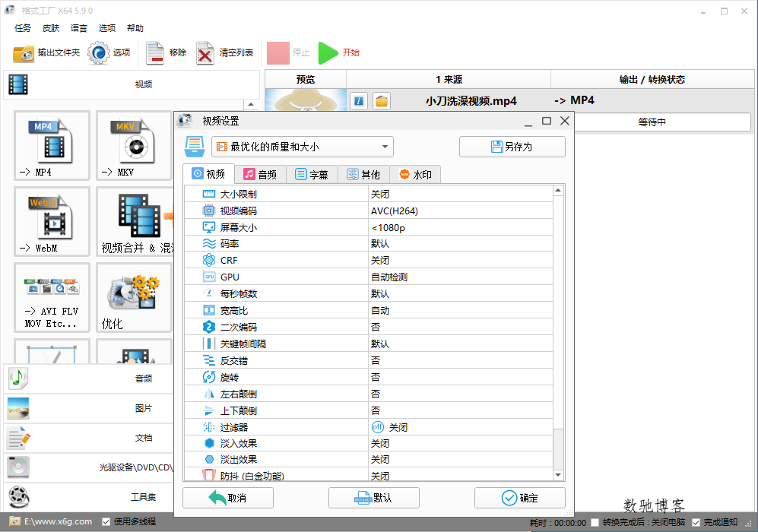Open the help (帮助) menu
Image resolution: width=758 pixels, height=532 pixels.
click(x=135, y=28)
